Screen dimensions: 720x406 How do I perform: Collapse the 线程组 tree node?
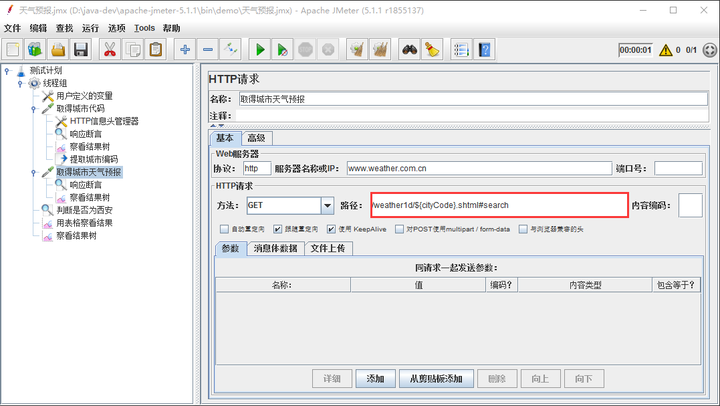point(20,84)
